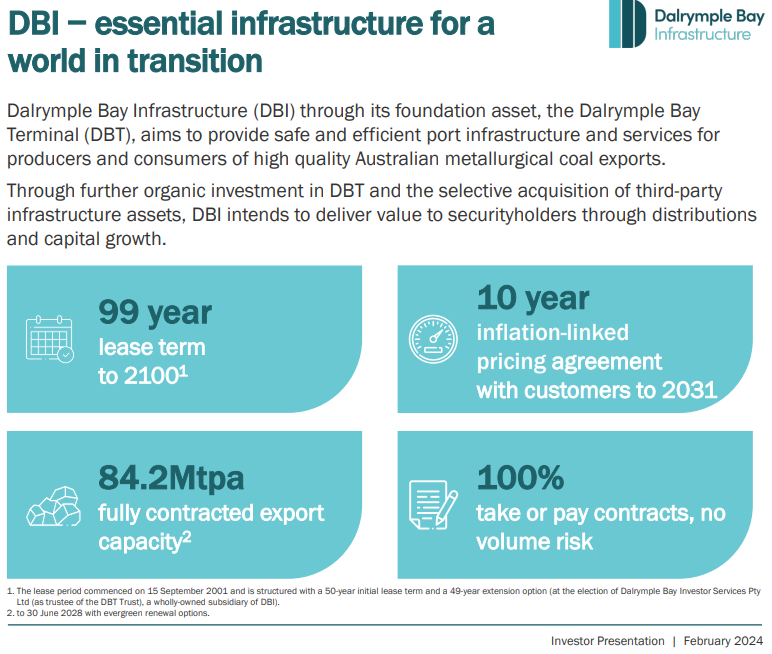This screenshot has height=654, width=772.
Task: Click the coal rocks icon beside 84.2Mtpa
Action: click(x=54, y=506)
